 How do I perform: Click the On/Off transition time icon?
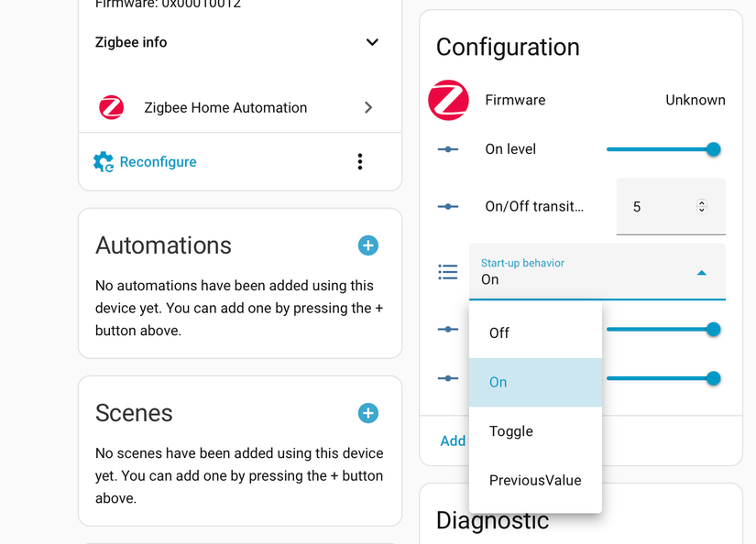coord(448,207)
